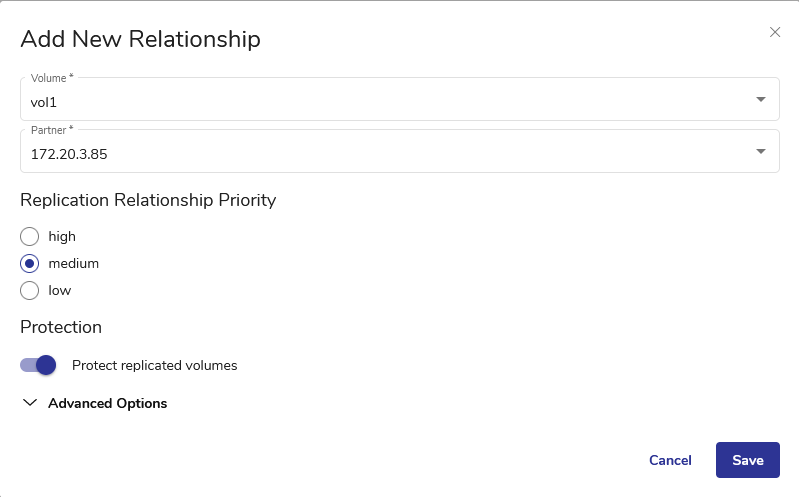This screenshot has height=497, width=799.
Task: Select the medium priority radio button
Action: [x=30, y=264]
